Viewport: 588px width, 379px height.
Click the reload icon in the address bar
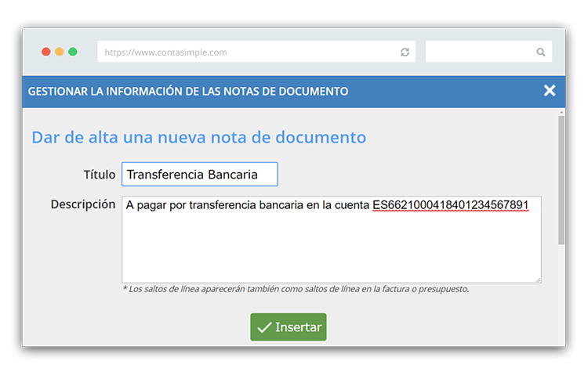[x=405, y=52]
